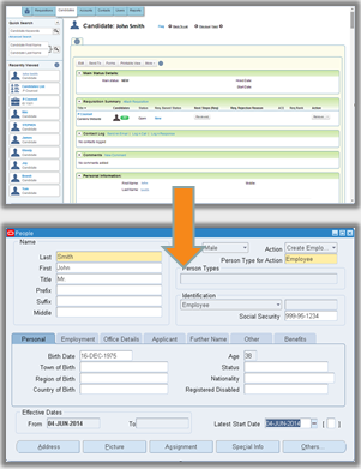
Task: Select the Further Name tab
Action: coord(208,339)
